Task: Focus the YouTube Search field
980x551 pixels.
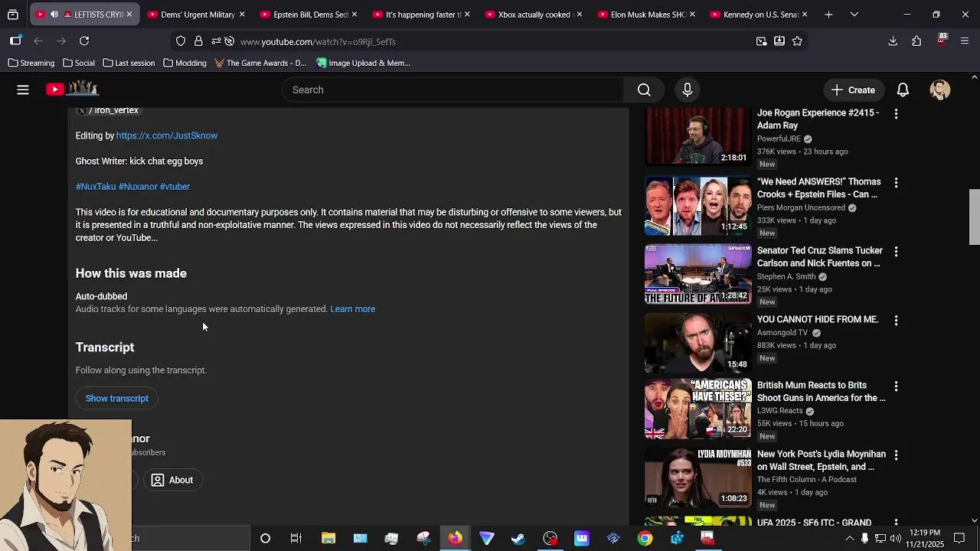Action: pyautogui.click(x=453, y=90)
